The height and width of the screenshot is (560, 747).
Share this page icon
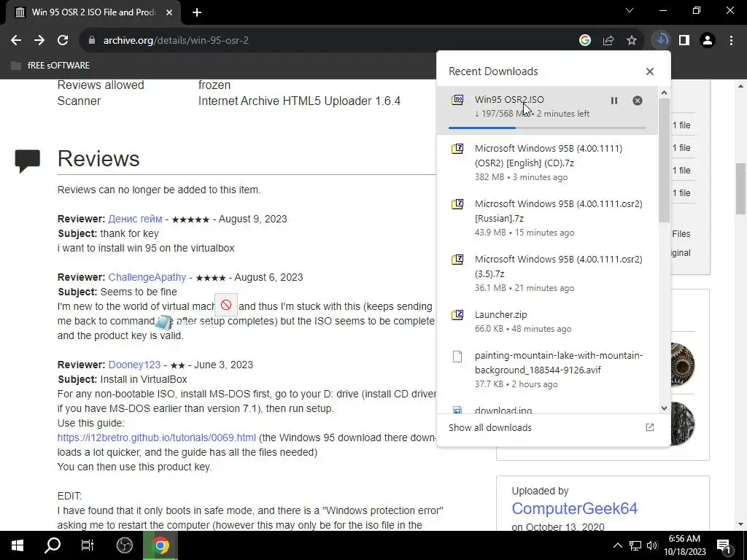tap(608, 41)
